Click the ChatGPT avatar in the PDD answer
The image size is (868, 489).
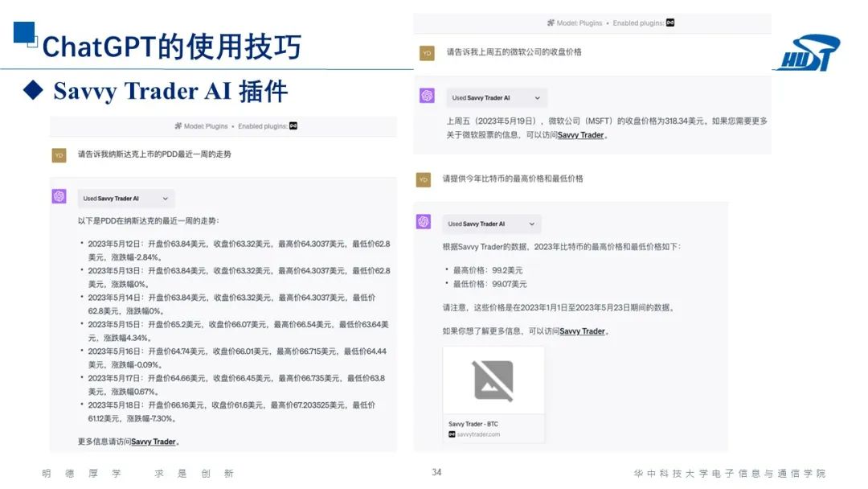pyautogui.click(x=59, y=196)
